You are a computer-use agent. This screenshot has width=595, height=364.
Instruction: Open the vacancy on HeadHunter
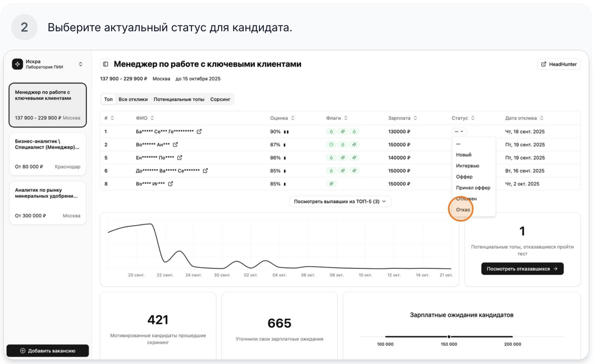[559, 64]
